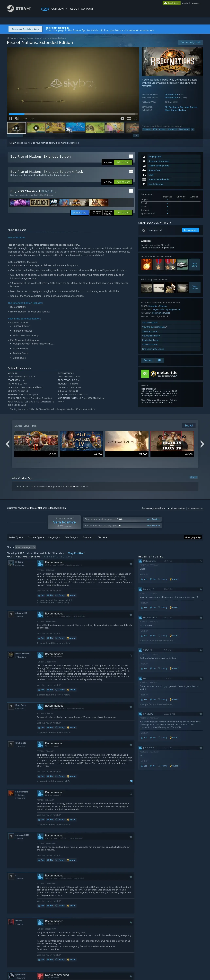Screen dimensions: 210x980
Task: Open the Playtime filter dropdown
Action: (88, 537)
